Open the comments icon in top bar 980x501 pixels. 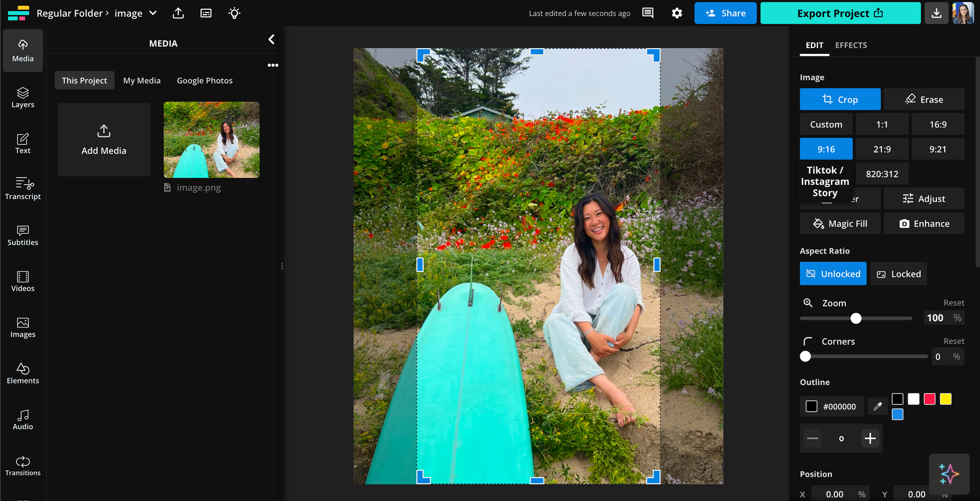[x=648, y=13]
